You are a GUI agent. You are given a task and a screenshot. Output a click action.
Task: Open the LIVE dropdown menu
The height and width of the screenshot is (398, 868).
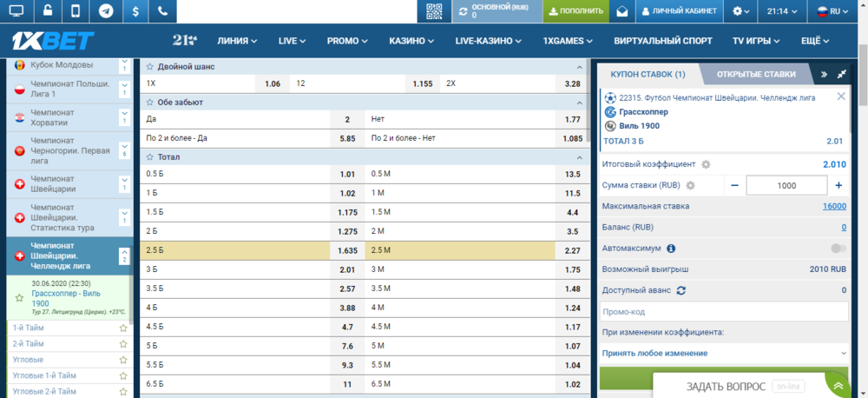(x=292, y=41)
